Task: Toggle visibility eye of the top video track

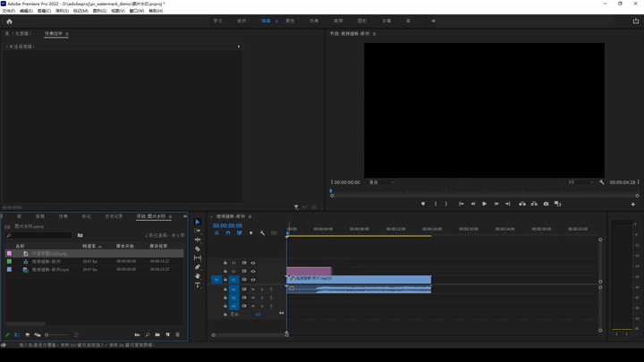Action: pos(253,263)
